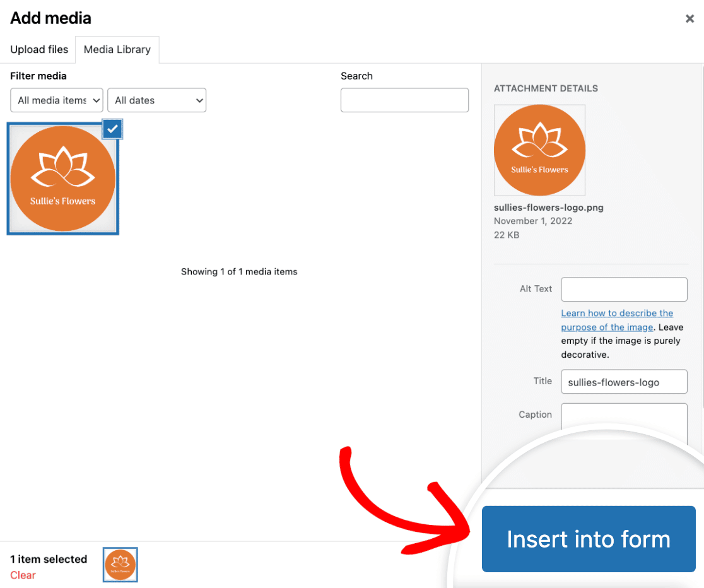Click the sullies-flowers-logo.png filename text
Screen dimensions: 704x588
click(x=548, y=208)
